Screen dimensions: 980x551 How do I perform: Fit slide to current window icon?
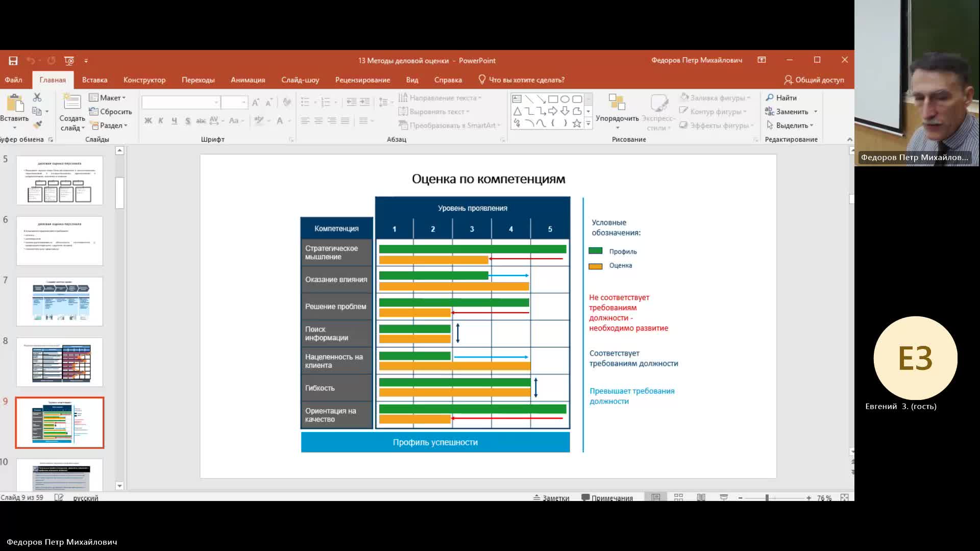pyautogui.click(x=845, y=497)
